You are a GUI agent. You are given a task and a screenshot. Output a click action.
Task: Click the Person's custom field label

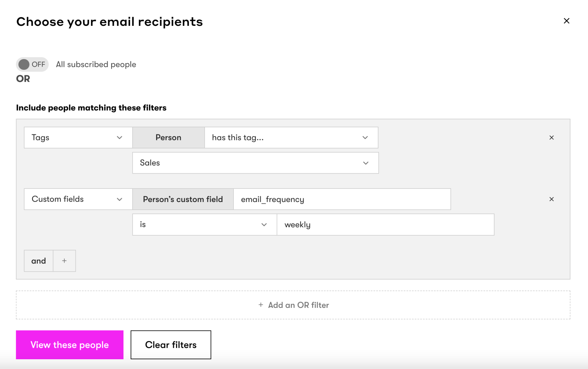(x=183, y=199)
